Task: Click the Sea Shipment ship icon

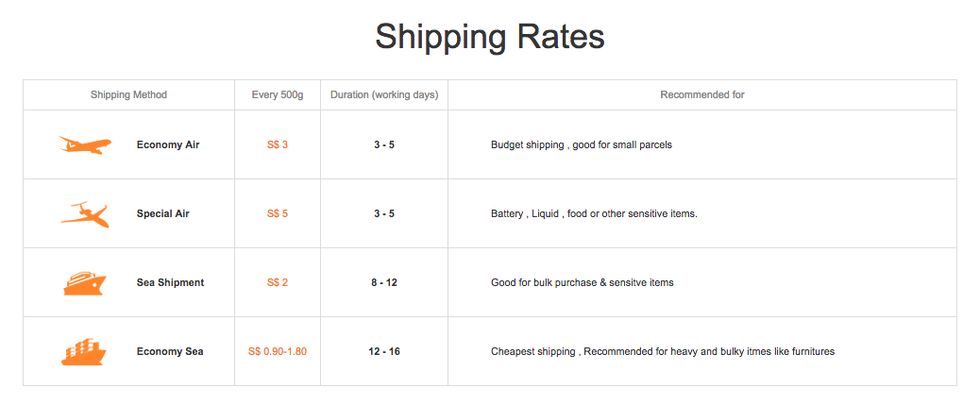Action: 85,282
